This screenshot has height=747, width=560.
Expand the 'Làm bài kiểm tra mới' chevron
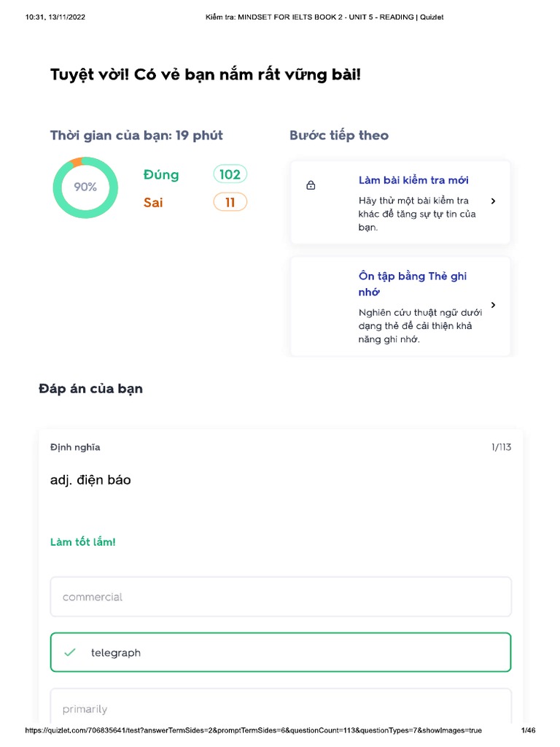(x=494, y=201)
